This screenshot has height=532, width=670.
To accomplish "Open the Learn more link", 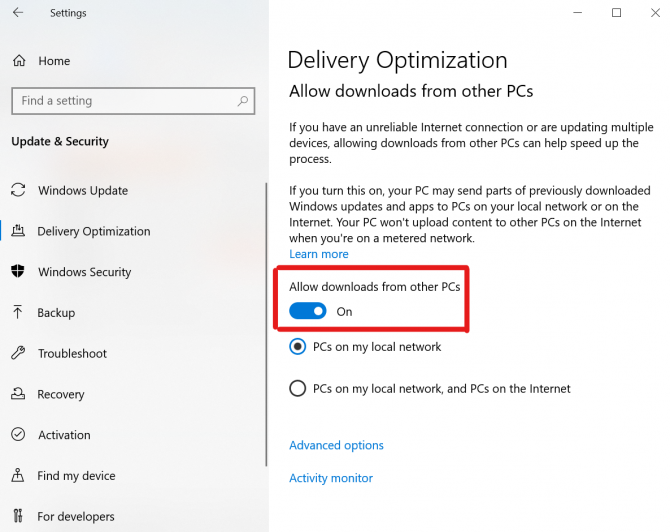I will click(319, 254).
